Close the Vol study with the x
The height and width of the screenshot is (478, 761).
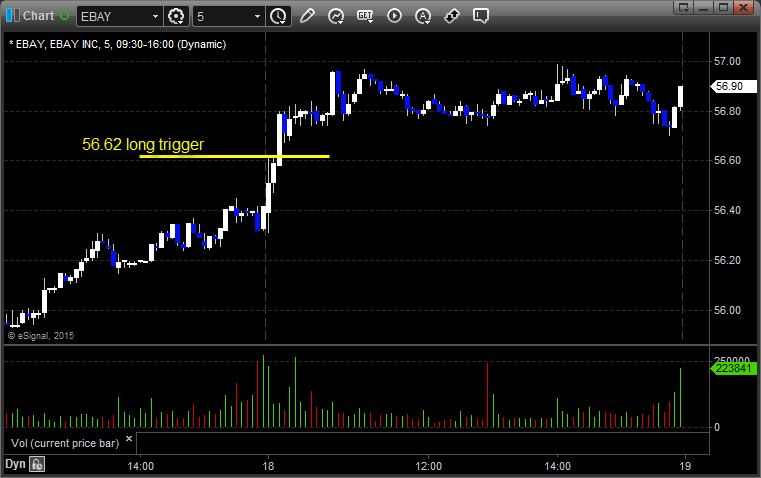pyautogui.click(x=129, y=439)
